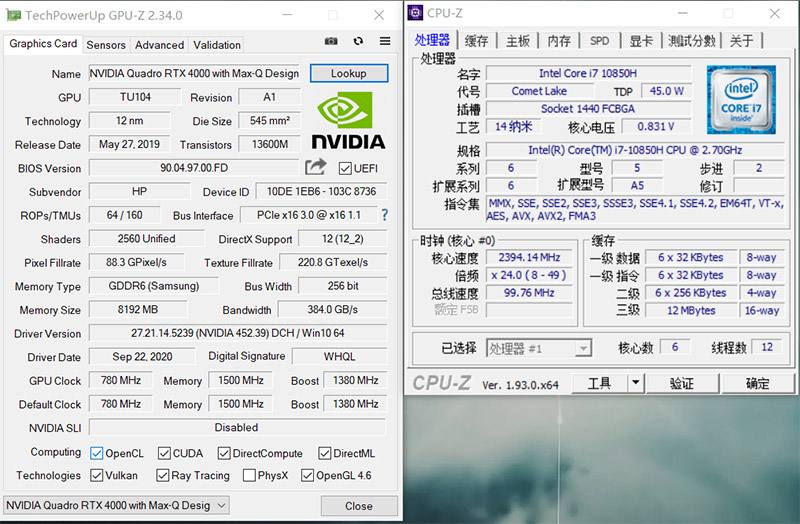Toggle the DirectML checkbox
The image size is (800, 524).
[x=324, y=453]
